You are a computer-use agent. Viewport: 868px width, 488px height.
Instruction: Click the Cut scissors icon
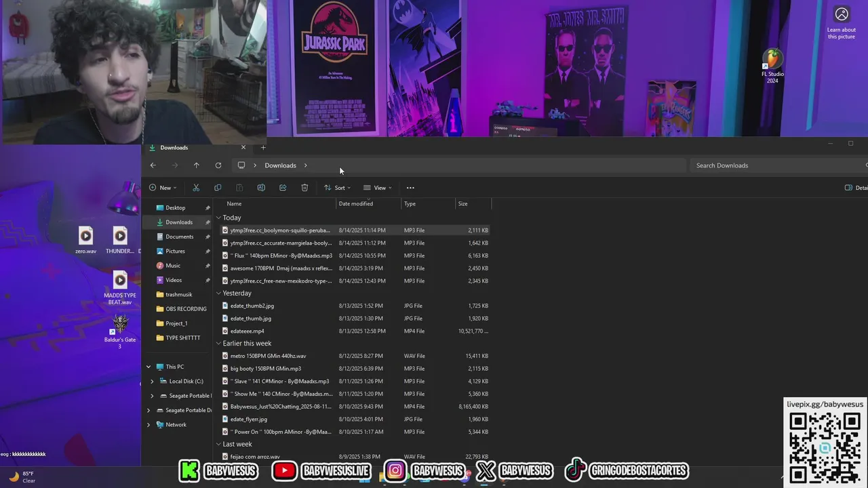click(196, 188)
